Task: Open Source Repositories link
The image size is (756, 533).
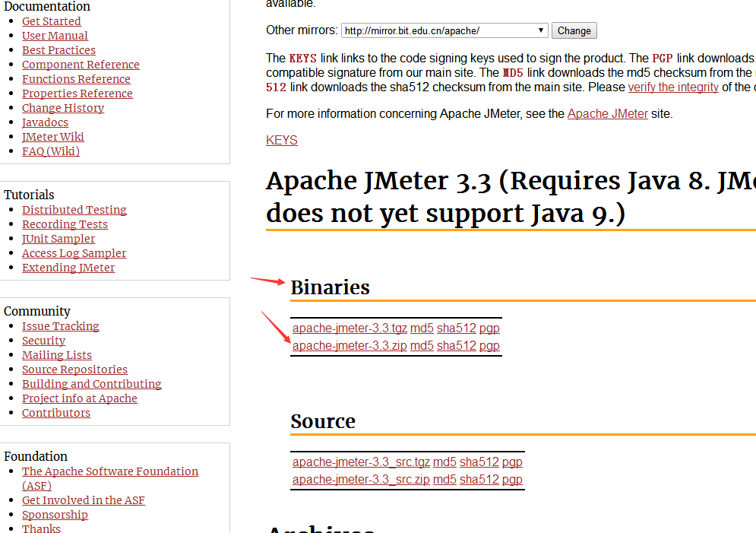Action: [x=75, y=370]
